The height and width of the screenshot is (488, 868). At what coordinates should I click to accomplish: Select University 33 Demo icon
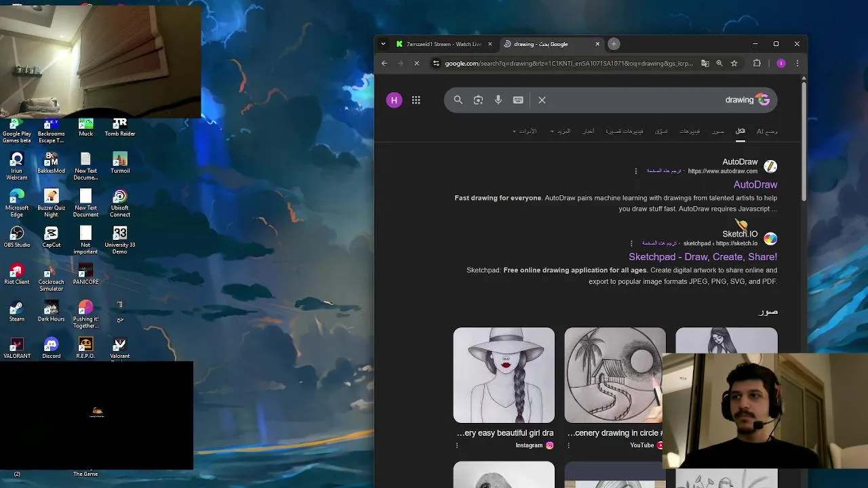click(120, 241)
